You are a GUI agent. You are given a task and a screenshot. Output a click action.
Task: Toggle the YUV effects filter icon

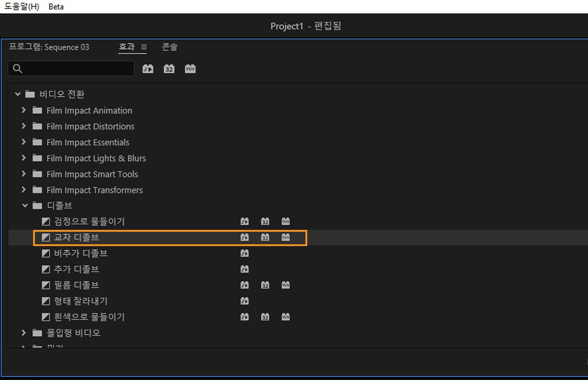pyautogui.click(x=190, y=69)
